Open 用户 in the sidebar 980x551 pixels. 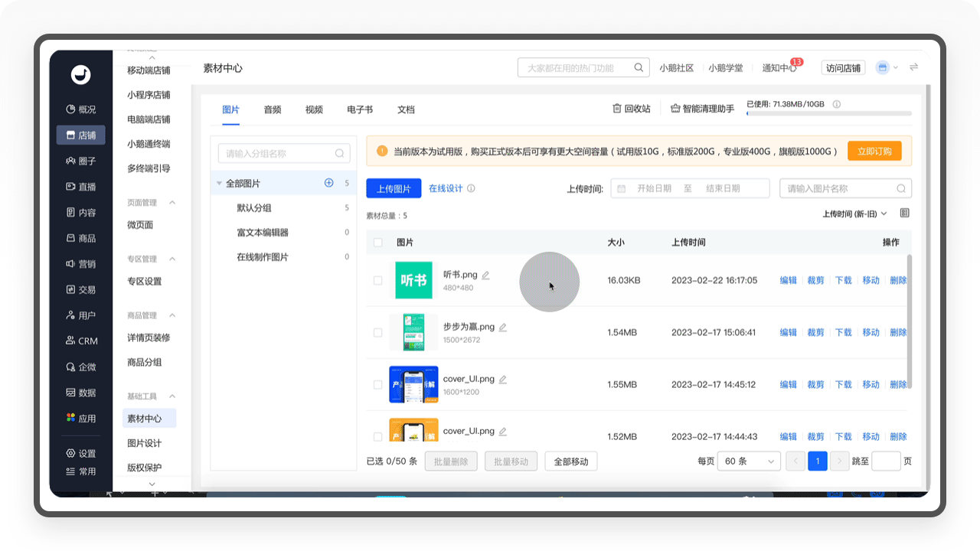(80, 315)
